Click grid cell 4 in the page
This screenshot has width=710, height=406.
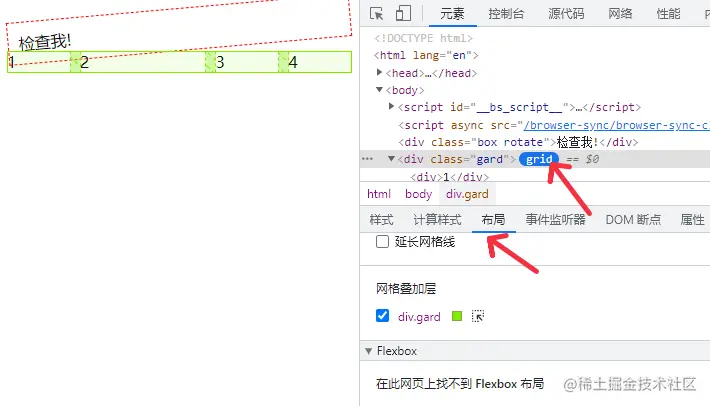pos(320,62)
